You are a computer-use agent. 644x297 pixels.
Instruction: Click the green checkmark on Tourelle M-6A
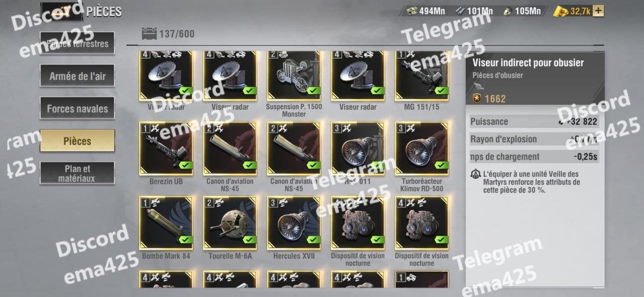(x=250, y=240)
